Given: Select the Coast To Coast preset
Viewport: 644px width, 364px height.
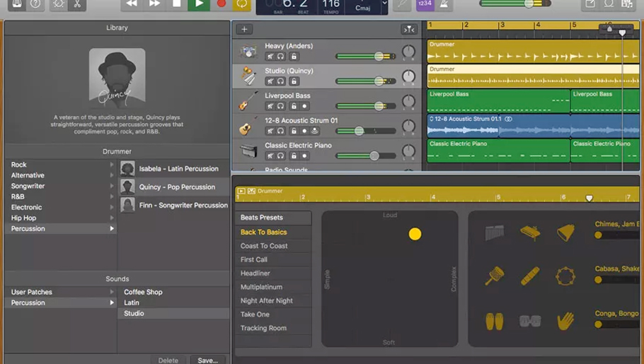Looking at the screenshot, I should click(x=264, y=246).
